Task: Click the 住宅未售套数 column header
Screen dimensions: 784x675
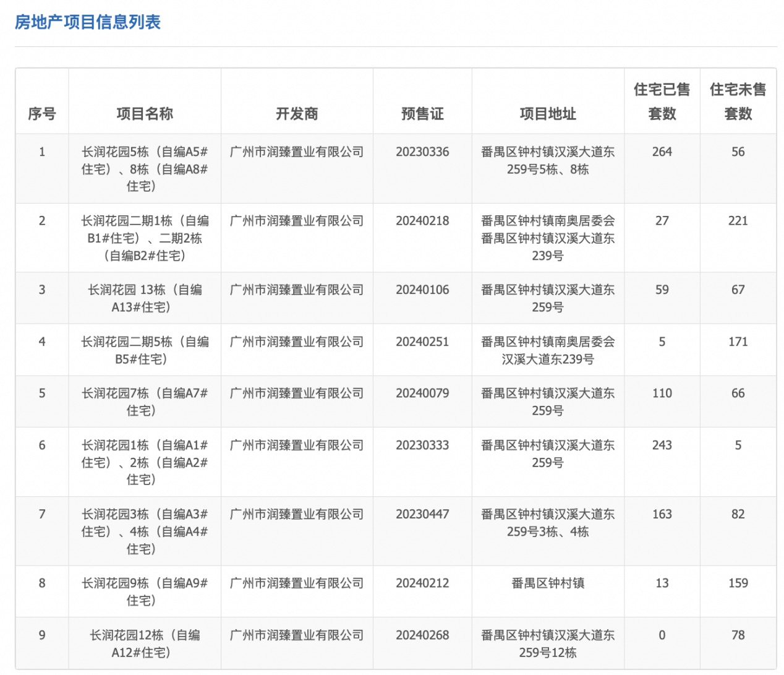Action: tap(738, 101)
